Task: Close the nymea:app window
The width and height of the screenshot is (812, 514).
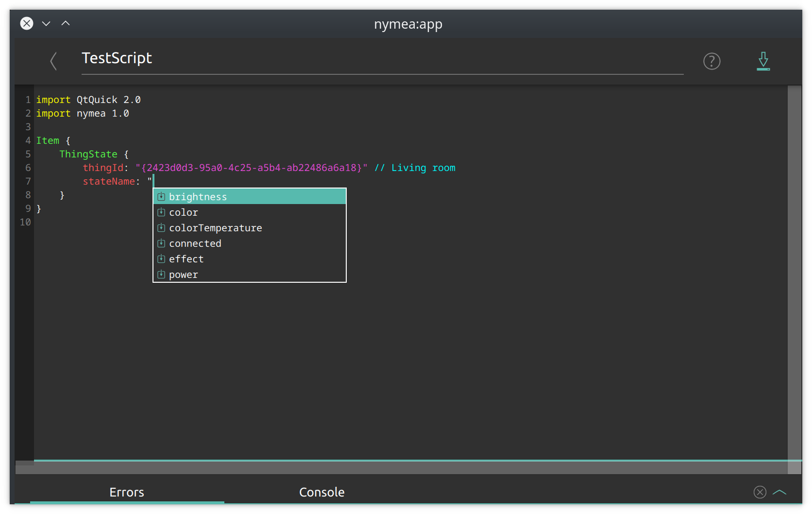Action: click(27, 23)
